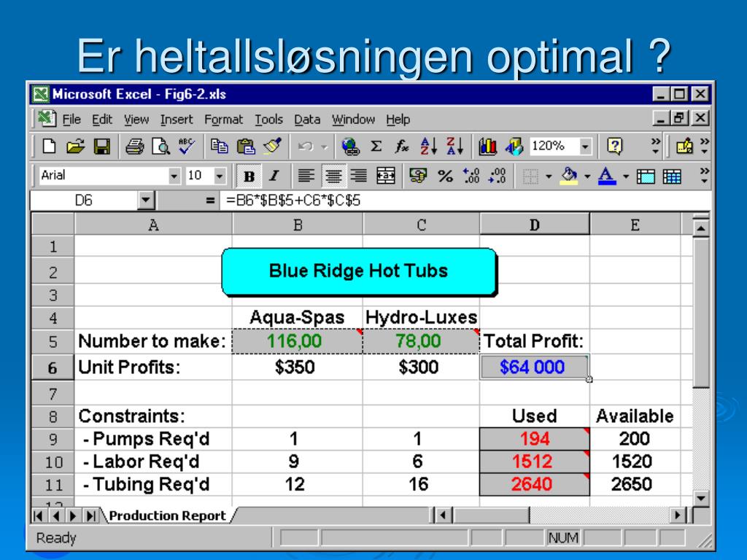Open the Name Box D6 dropdown arrow
Image resolution: width=747 pixels, height=560 pixels.
pyautogui.click(x=146, y=201)
